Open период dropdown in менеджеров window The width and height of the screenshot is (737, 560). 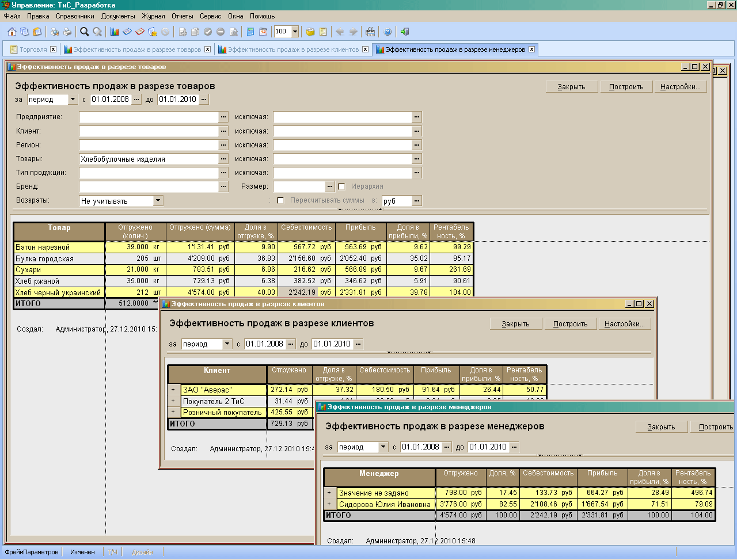coord(383,447)
